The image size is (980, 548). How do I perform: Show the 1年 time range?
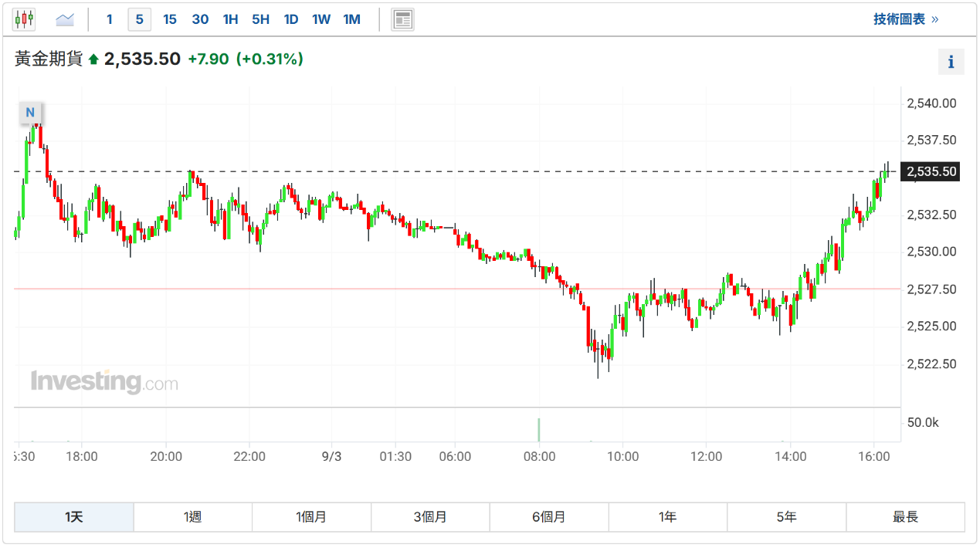pos(668,517)
